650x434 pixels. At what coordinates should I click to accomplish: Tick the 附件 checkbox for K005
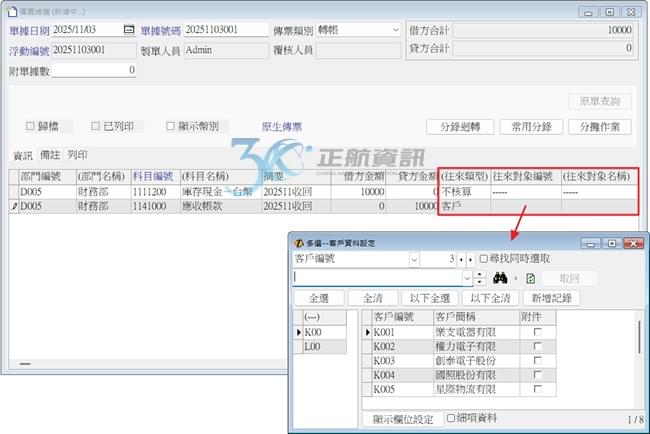[x=537, y=389]
